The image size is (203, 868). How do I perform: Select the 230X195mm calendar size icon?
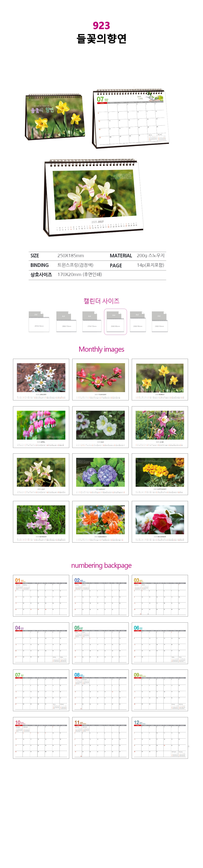[x=138, y=321]
